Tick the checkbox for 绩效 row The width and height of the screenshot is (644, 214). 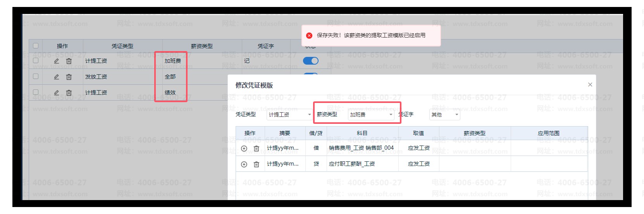click(x=36, y=92)
